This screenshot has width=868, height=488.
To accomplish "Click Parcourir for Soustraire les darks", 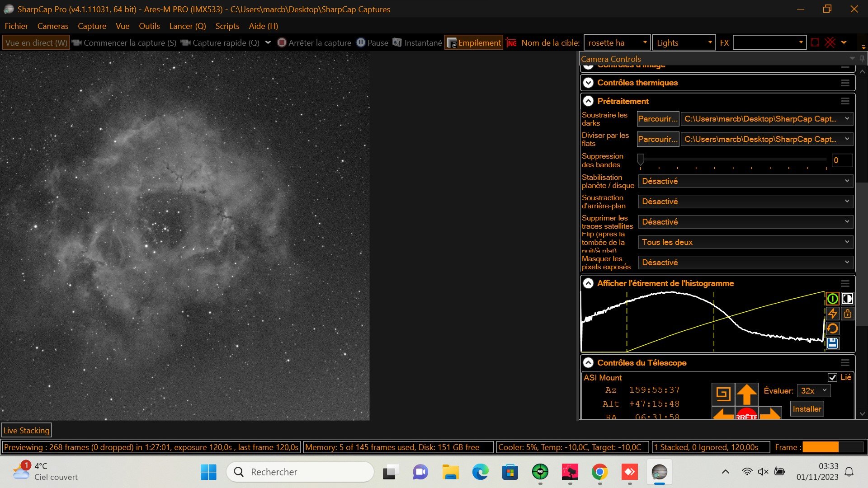I will [x=658, y=119].
